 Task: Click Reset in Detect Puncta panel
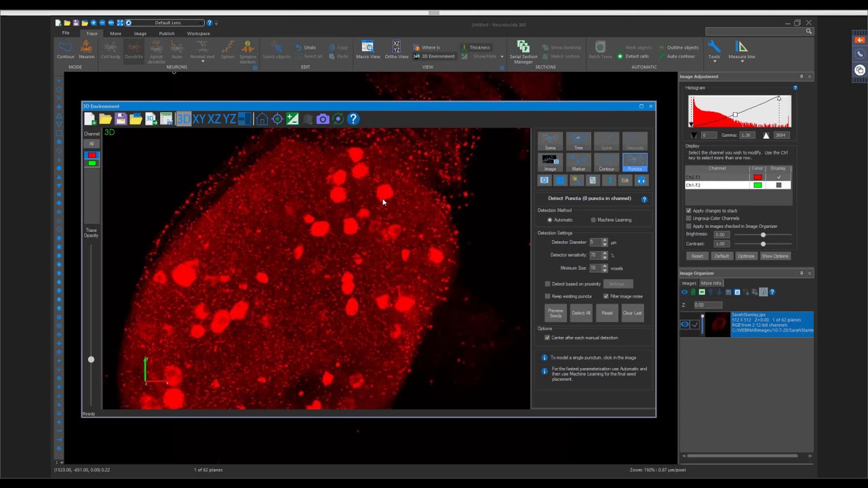607,313
